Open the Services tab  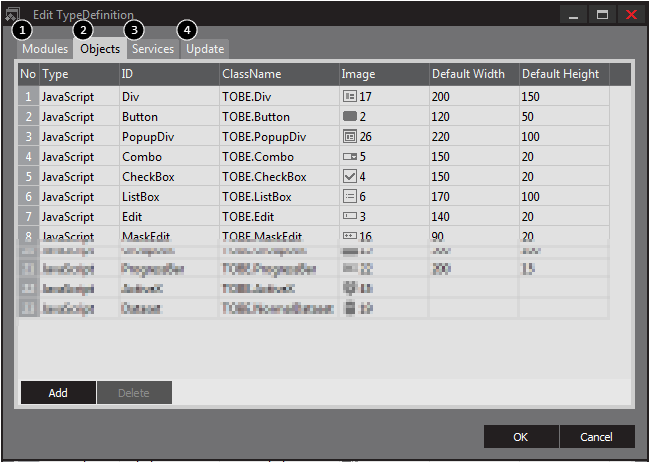point(153,49)
